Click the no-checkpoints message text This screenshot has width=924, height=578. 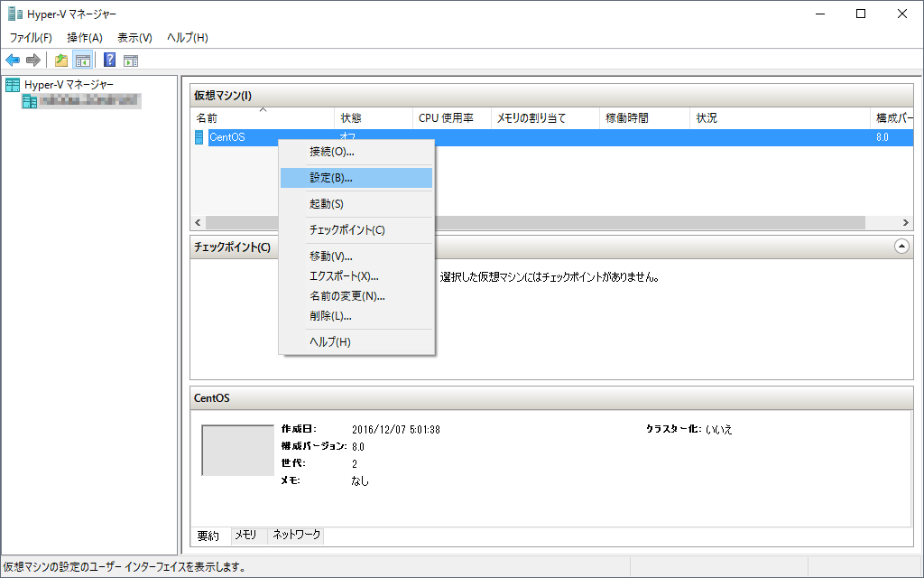[550, 277]
